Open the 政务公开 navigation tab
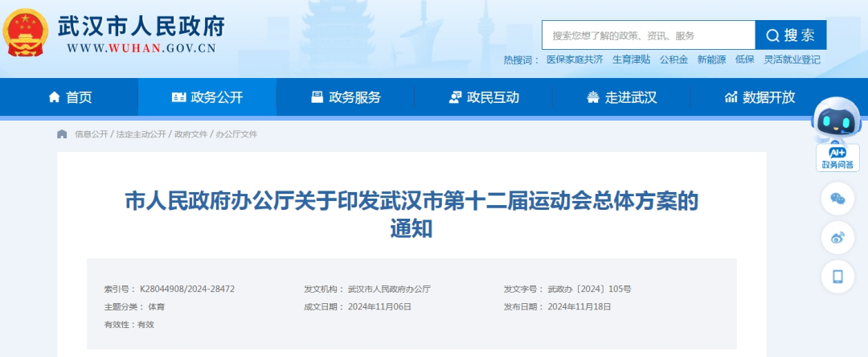Image resolution: width=868 pixels, height=357 pixels. click(x=207, y=97)
